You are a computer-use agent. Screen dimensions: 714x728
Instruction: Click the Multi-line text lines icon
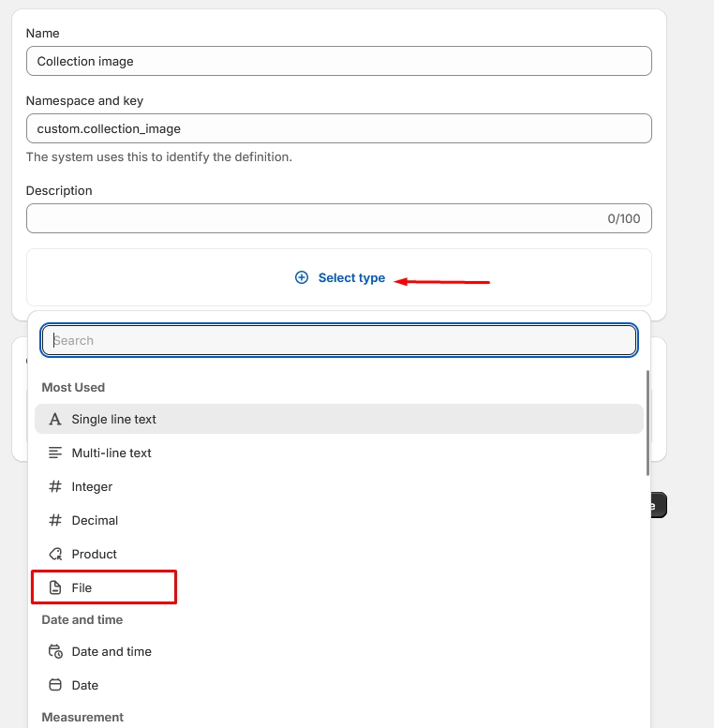click(55, 453)
